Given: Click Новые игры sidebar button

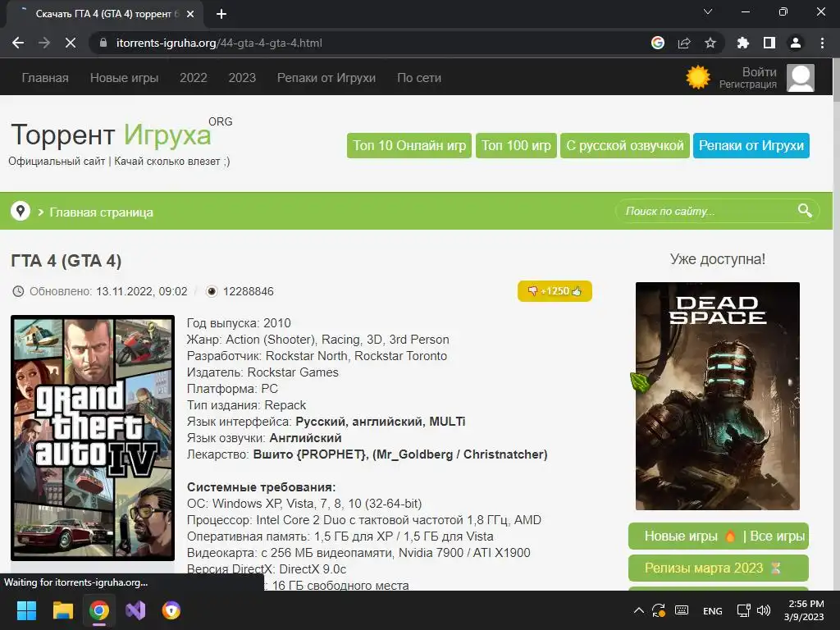Looking at the screenshot, I should [681, 536].
